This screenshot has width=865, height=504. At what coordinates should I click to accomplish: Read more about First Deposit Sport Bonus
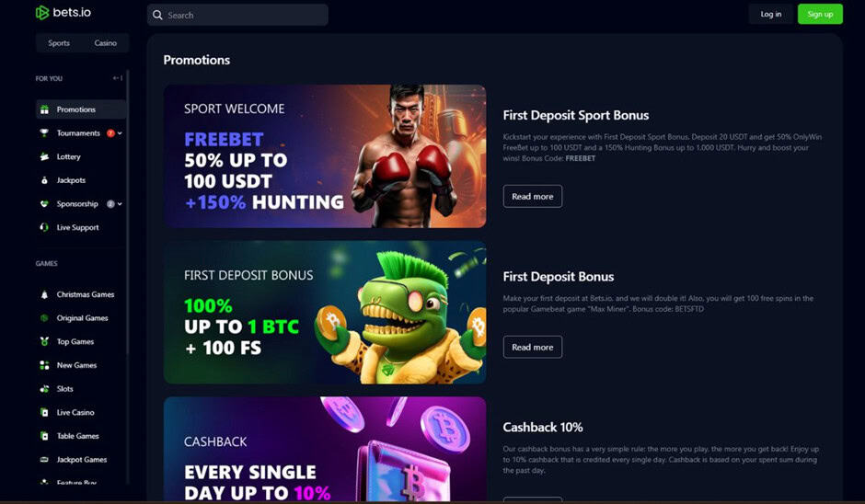pos(533,196)
